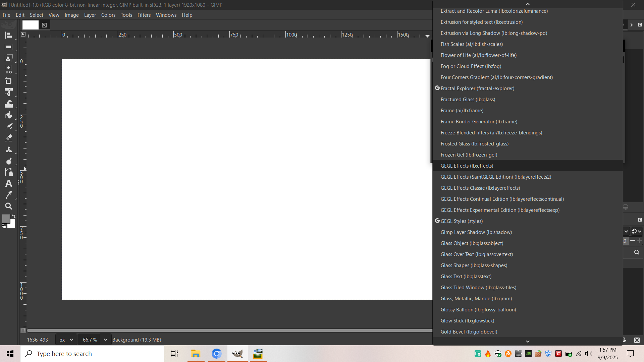Select the Untitled image thumbnail tab

(31, 25)
